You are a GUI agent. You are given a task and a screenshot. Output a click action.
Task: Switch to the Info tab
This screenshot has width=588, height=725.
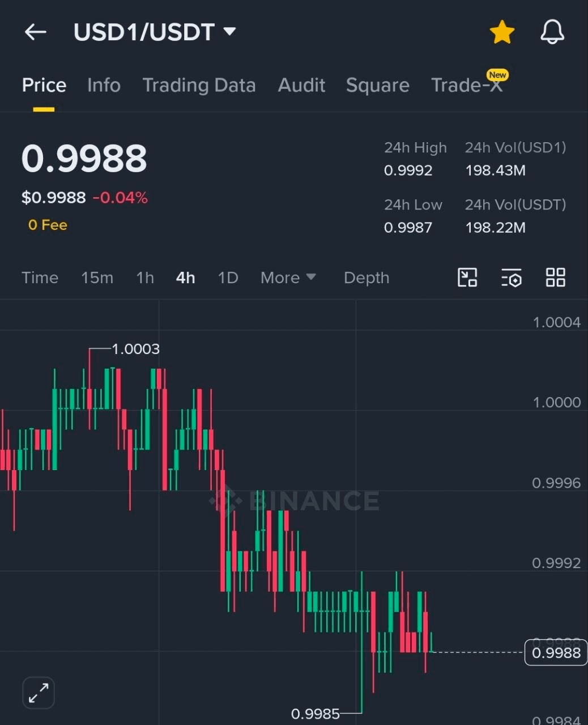pos(104,85)
